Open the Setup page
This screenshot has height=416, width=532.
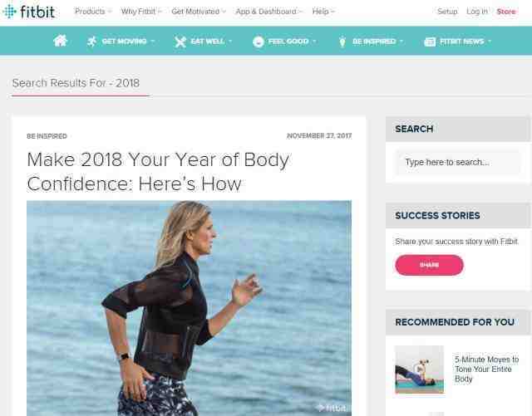pyautogui.click(x=447, y=12)
